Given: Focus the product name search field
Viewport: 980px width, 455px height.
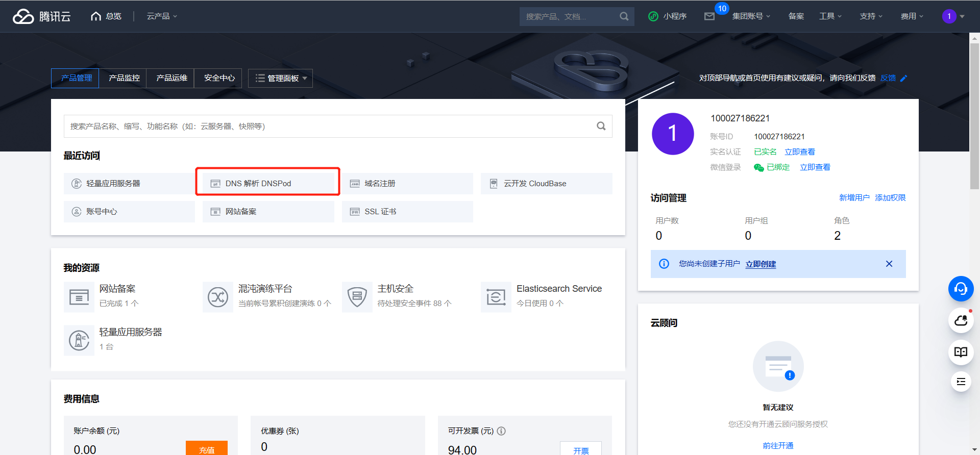Looking at the screenshot, I should pyautogui.click(x=332, y=126).
